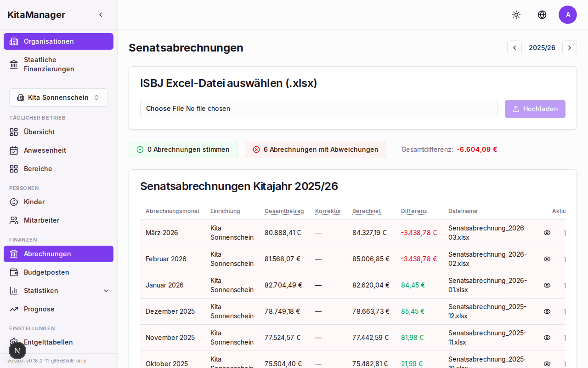Open Anwesenheit from the sidebar
The width and height of the screenshot is (588, 368).
click(x=45, y=150)
